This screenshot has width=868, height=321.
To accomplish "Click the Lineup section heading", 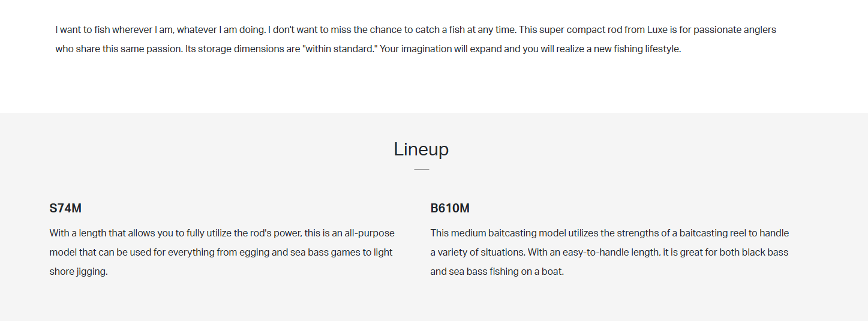I will [421, 149].
